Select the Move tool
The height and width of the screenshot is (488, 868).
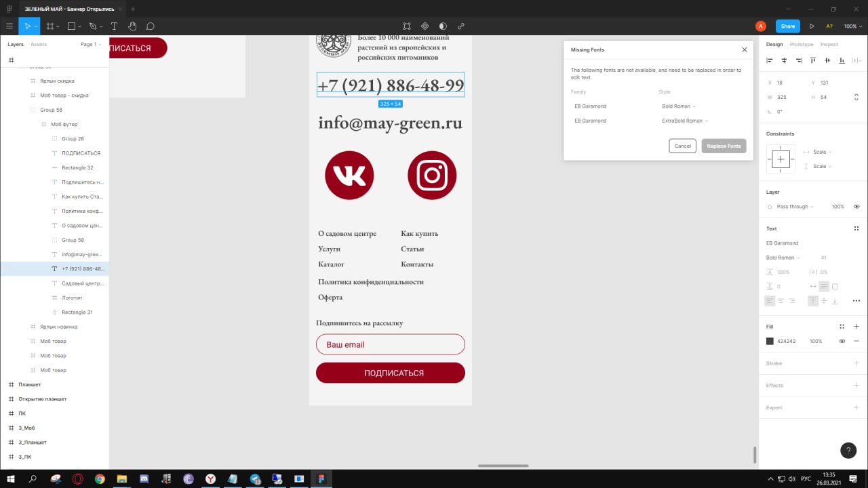(28, 26)
